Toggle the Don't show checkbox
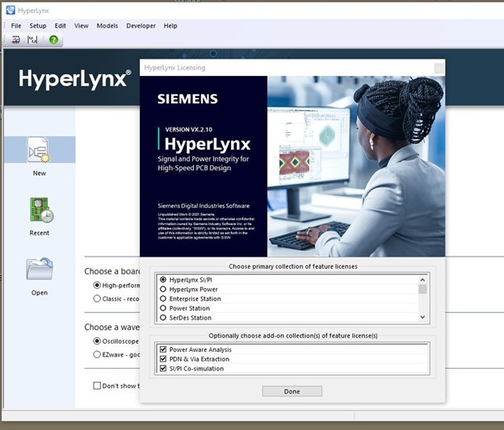The height and width of the screenshot is (430, 504). click(x=97, y=386)
